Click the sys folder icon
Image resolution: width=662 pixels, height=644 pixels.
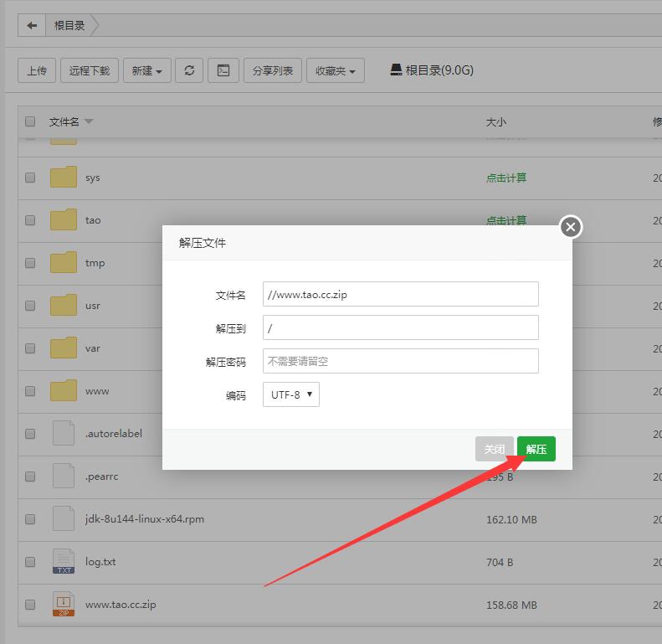pyautogui.click(x=64, y=178)
